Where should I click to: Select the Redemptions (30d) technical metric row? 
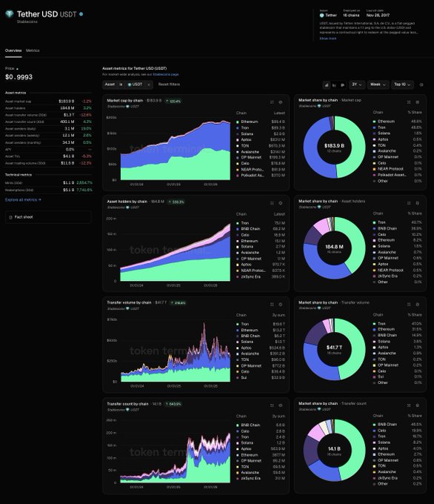[x=48, y=190]
